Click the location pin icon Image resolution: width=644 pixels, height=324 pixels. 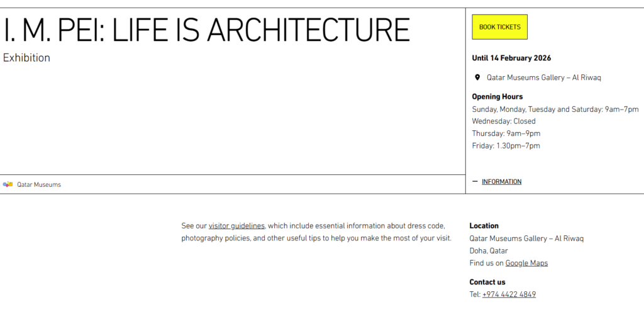pyautogui.click(x=477, y=77)
